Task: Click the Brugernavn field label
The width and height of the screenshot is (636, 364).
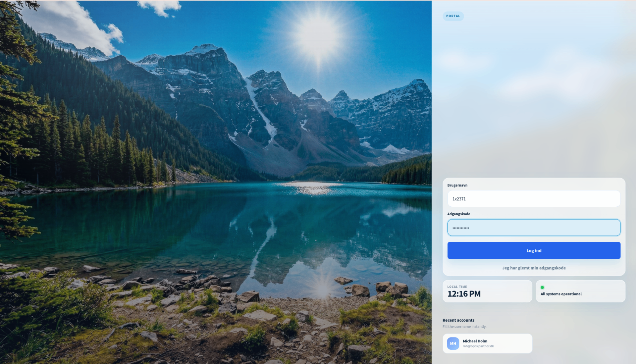Action: point(457,185)
